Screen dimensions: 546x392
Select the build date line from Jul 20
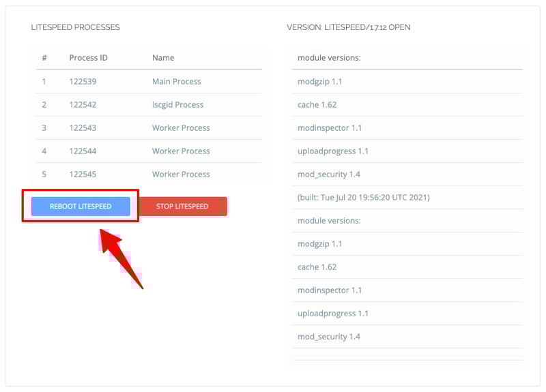[363, 198]
